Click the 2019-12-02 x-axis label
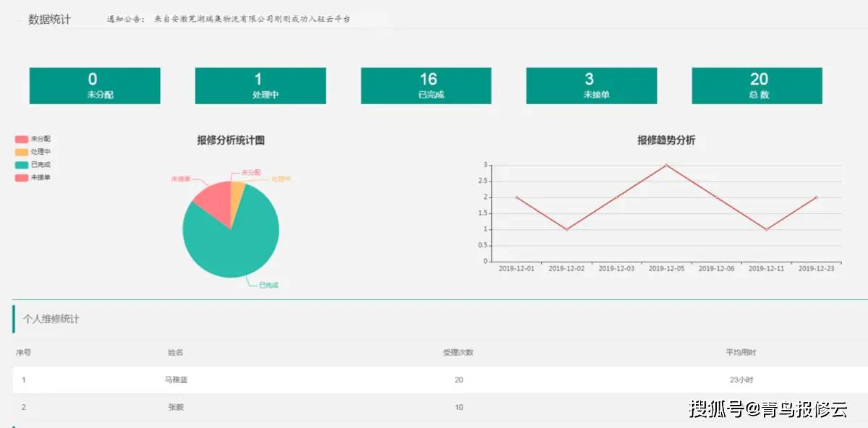Screen dimensions: 868x428 tap(566, 268)
